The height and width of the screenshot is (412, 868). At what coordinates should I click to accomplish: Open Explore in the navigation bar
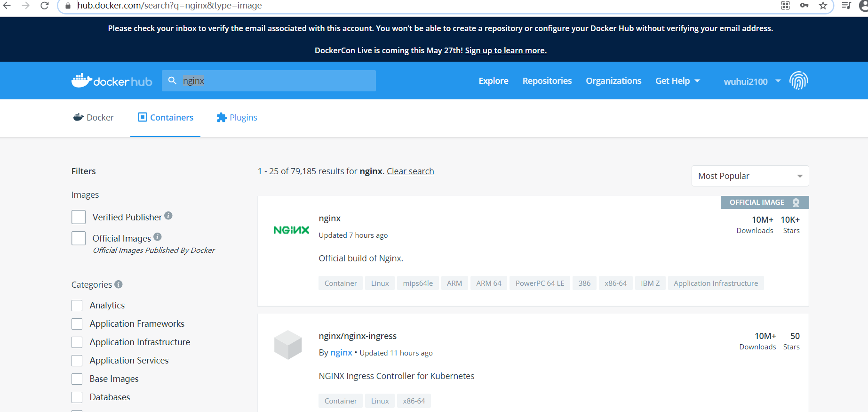click(494, 81)
